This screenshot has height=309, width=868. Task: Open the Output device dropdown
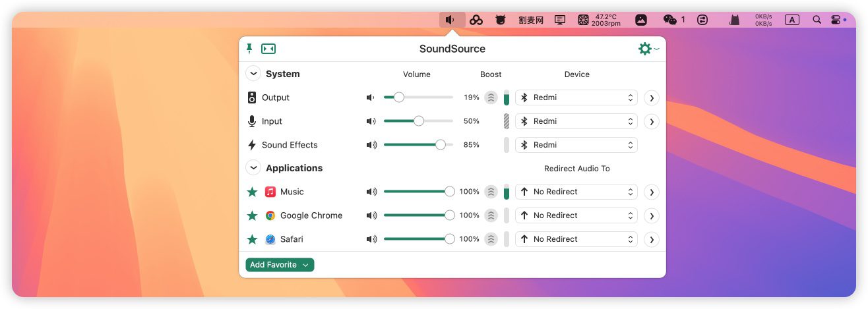coord(576,98)
